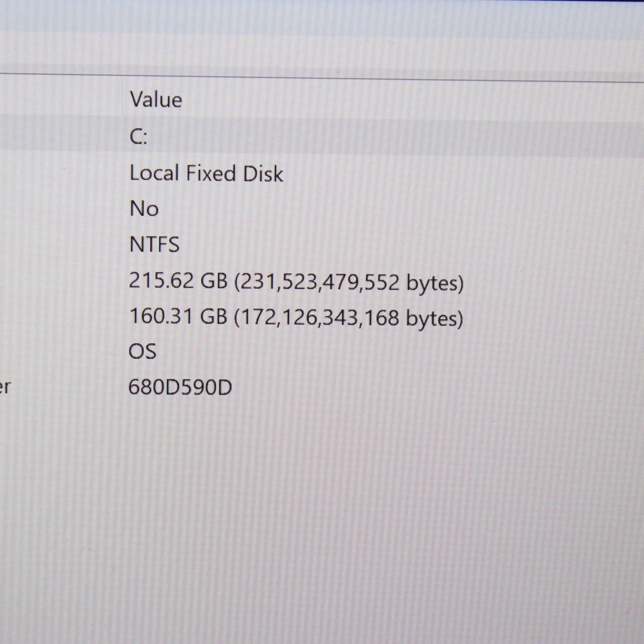
Task: Select the NTFS file system value
Action: [154, 245]
